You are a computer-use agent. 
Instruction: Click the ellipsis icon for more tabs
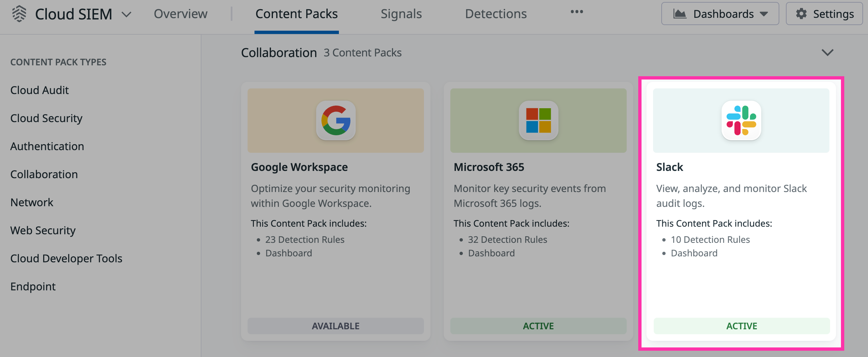pyautogui.click(x=577, y=12)
